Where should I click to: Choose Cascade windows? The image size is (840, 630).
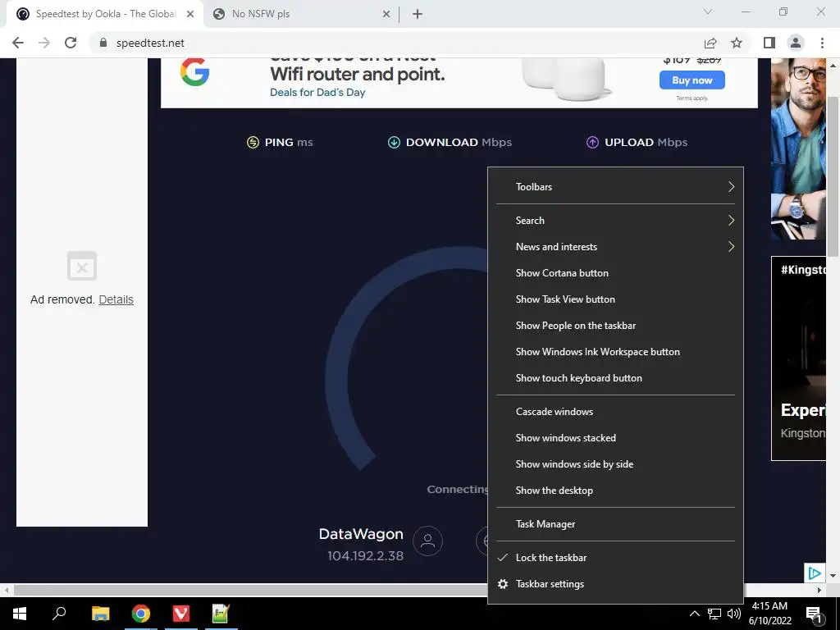click(615, 412)
